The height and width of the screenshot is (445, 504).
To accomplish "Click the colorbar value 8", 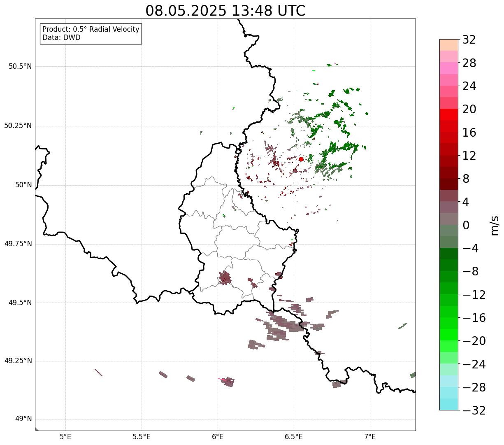I will [466, 179].
